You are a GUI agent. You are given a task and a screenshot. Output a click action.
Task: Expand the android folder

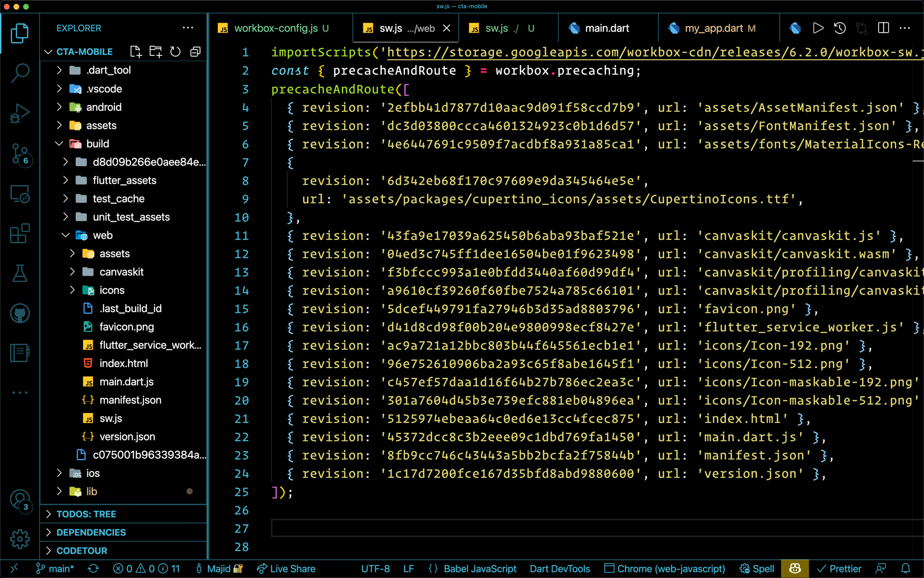104,107
